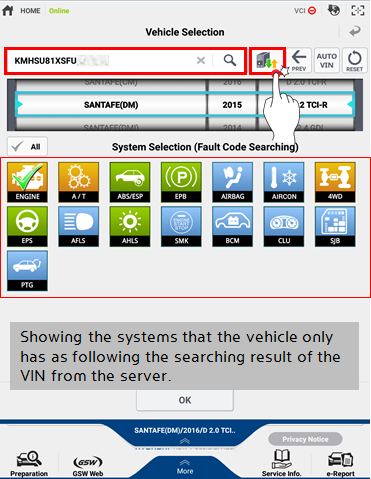Clear the VIN field with X
This screenshot has width=371, height=479.
(201, 60)
